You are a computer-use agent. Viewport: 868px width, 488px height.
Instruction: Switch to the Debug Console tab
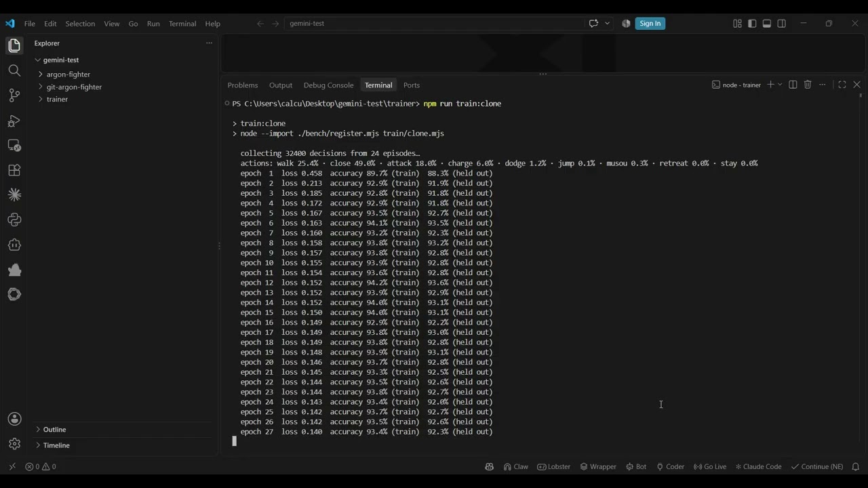tap(328, 85)
